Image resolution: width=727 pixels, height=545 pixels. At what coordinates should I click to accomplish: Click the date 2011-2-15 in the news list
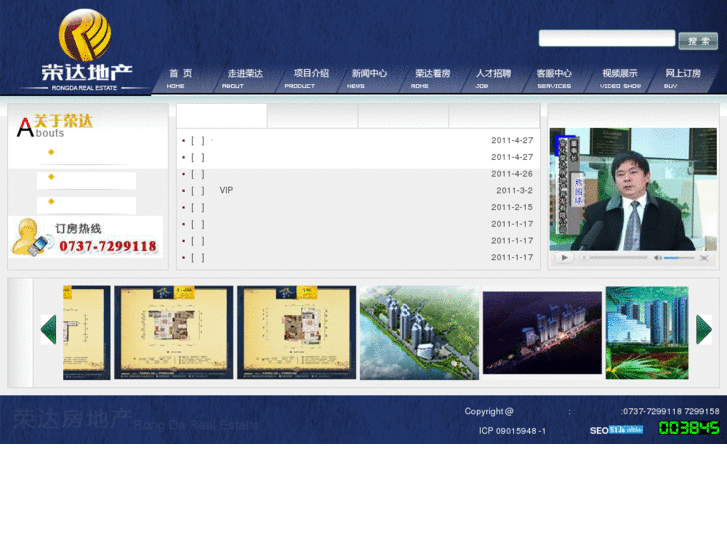(x=512, y=207)
